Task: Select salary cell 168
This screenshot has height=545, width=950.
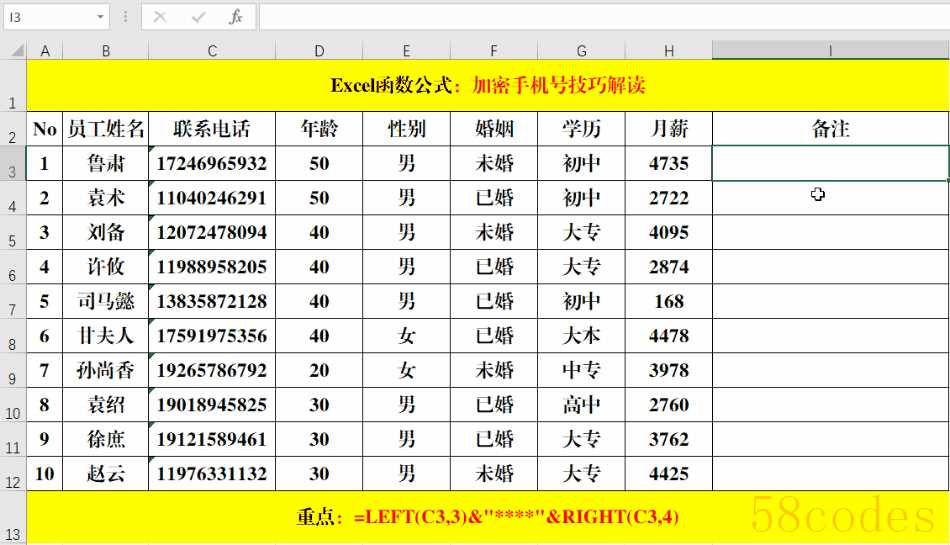Action: (x=669, y=301)
